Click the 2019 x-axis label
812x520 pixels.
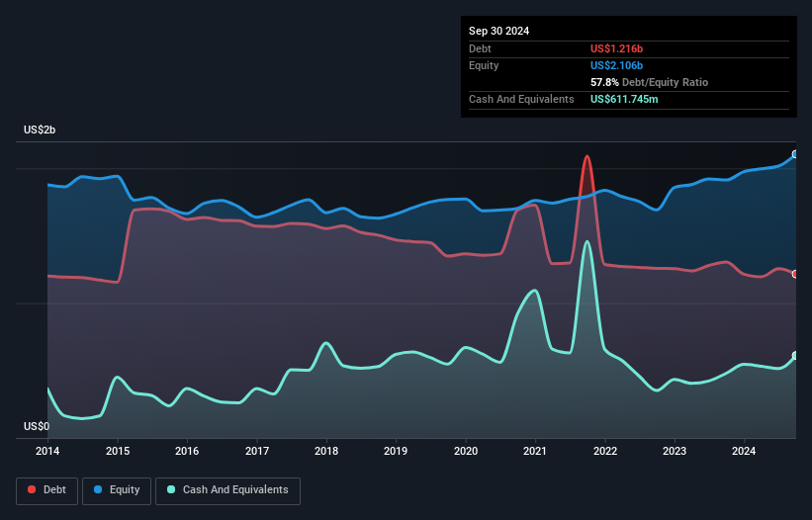point(396,451)
